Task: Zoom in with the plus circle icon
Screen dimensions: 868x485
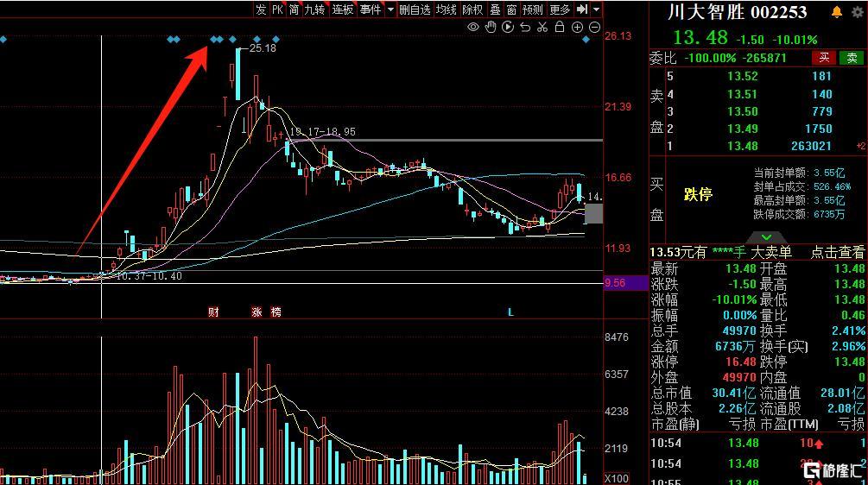Action: (577, 27)
